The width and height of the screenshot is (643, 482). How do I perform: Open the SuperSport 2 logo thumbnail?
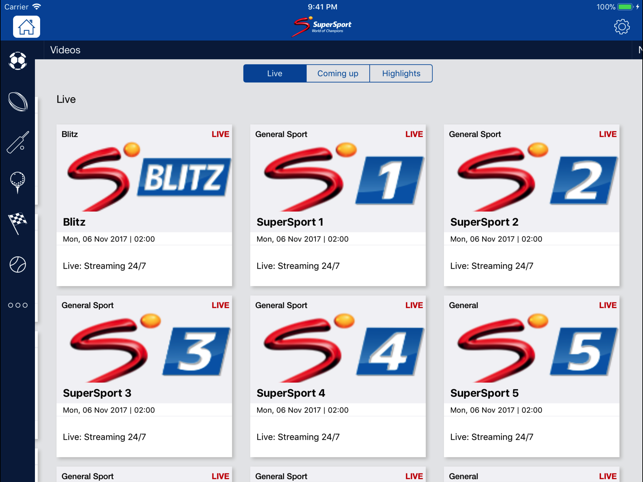click(536, 177)
